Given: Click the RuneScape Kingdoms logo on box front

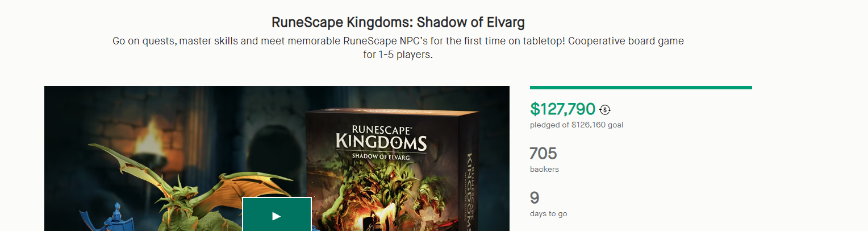Looking at the screenshot, I should point(381,135).
